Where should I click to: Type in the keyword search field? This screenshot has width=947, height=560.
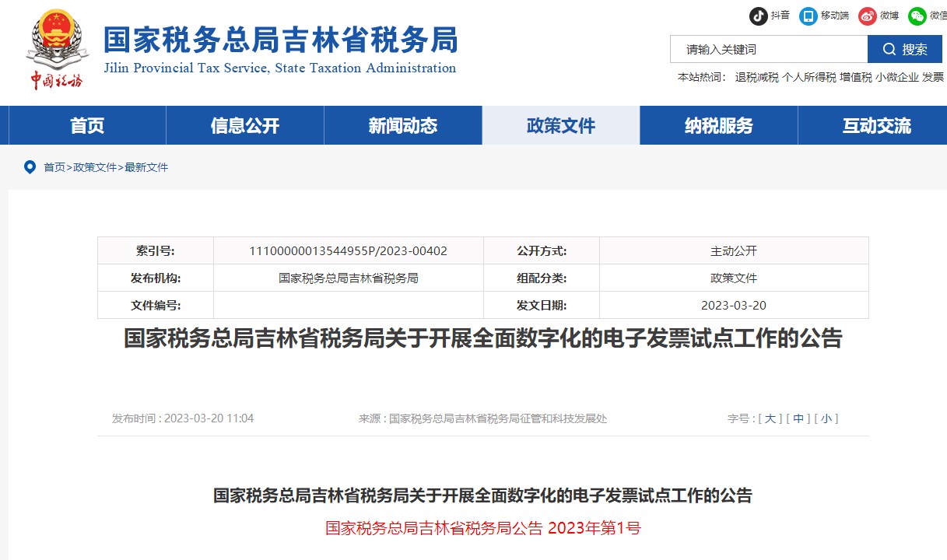click(768, 49)
